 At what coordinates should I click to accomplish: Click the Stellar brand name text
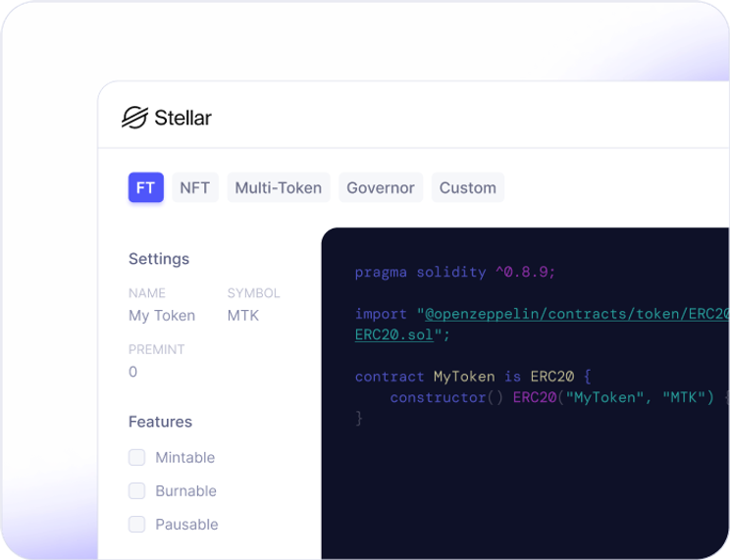click(x=182, y=118)
